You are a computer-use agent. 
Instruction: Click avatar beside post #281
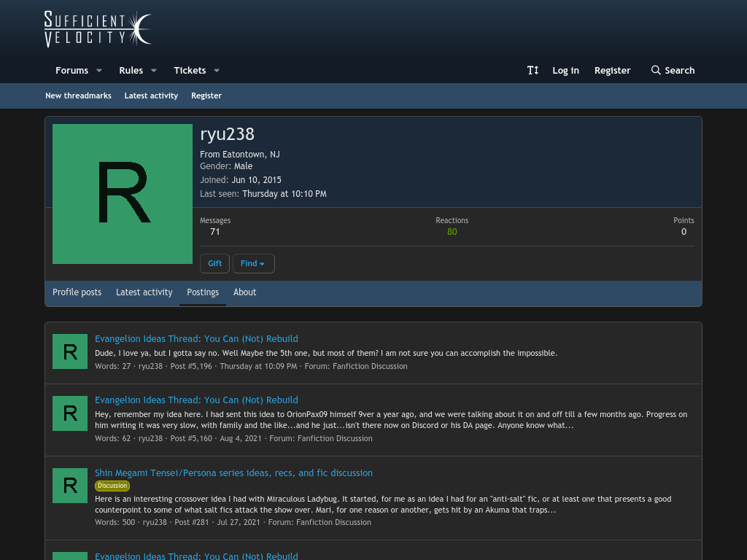70,486
